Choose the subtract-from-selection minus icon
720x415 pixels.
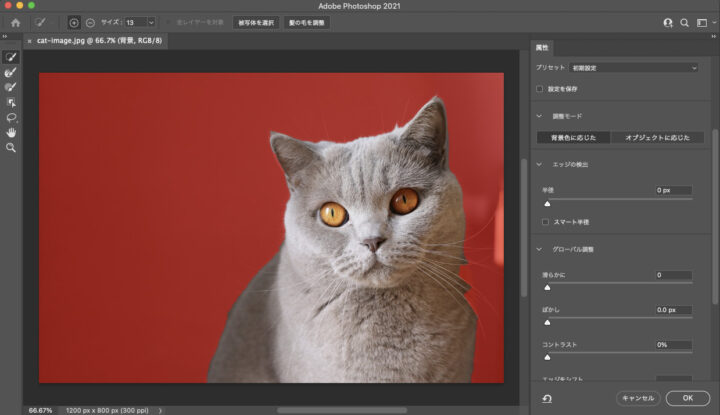coord(90,22)
